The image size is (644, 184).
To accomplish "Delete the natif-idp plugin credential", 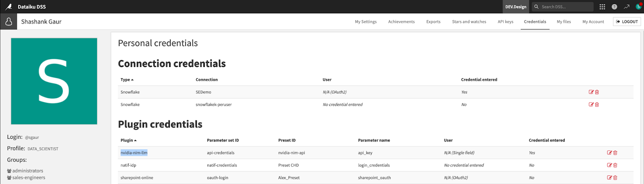I will point(615,165).
